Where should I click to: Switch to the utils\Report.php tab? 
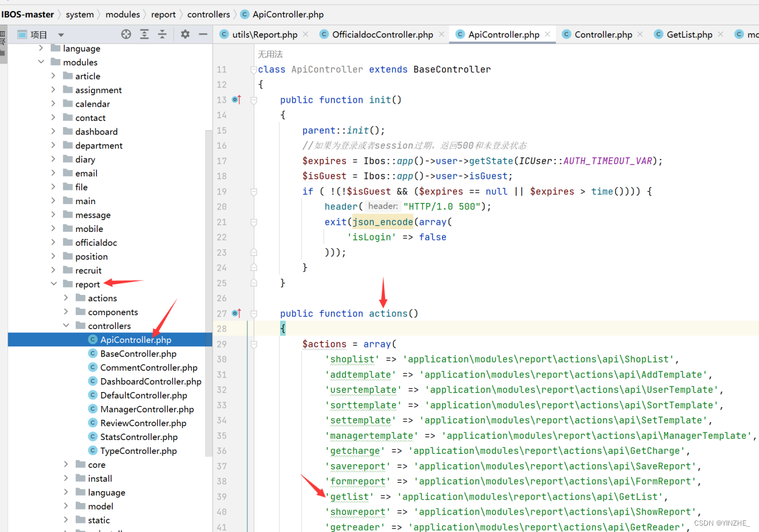click(x=265, y=35)
